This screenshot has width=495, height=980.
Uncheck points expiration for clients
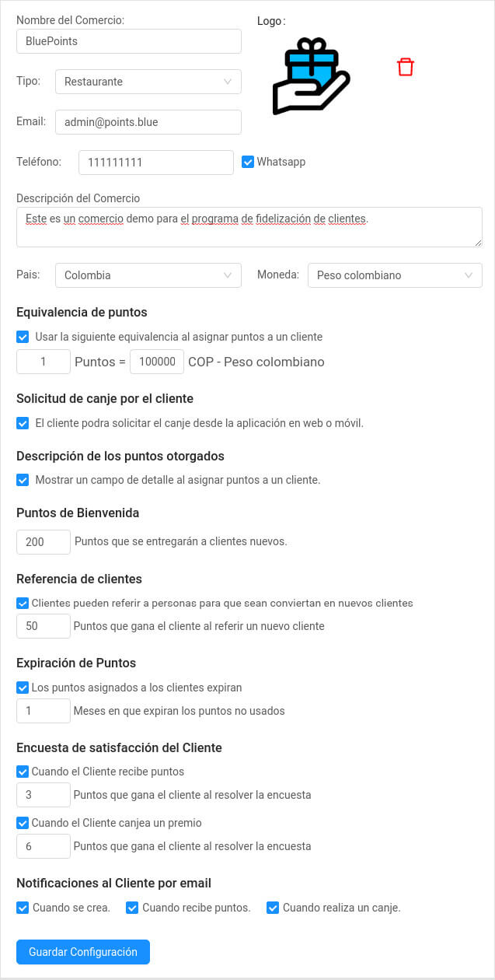23,688
